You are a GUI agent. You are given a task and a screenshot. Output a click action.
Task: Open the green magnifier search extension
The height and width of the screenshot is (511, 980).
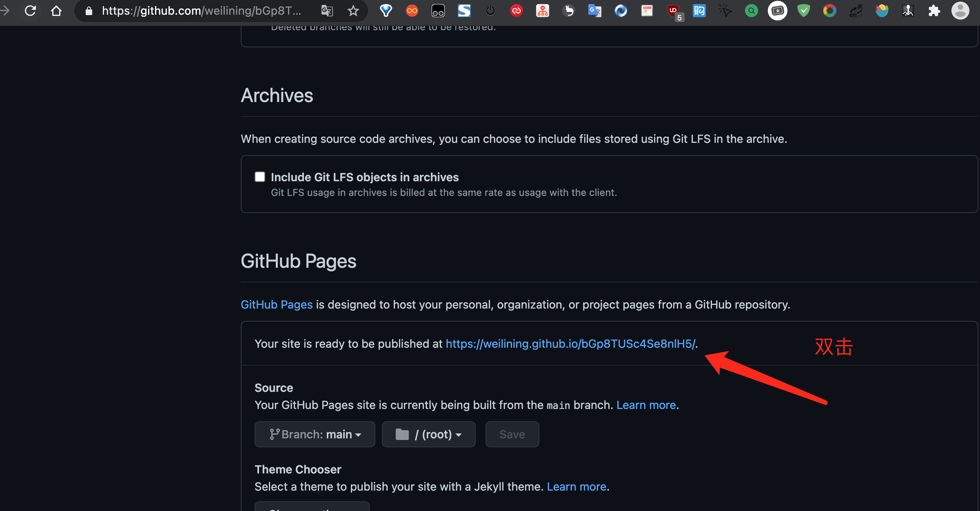pos(751,11)
